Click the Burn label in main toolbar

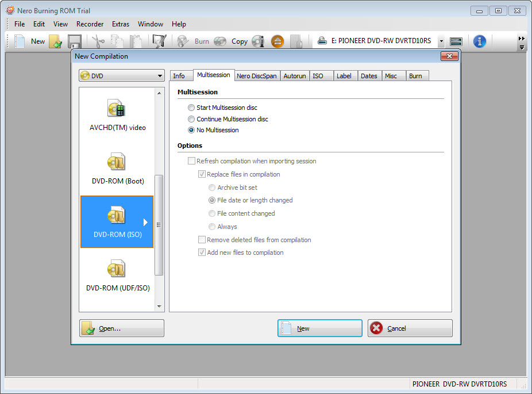pyautogui.click(x=202, y=41)
